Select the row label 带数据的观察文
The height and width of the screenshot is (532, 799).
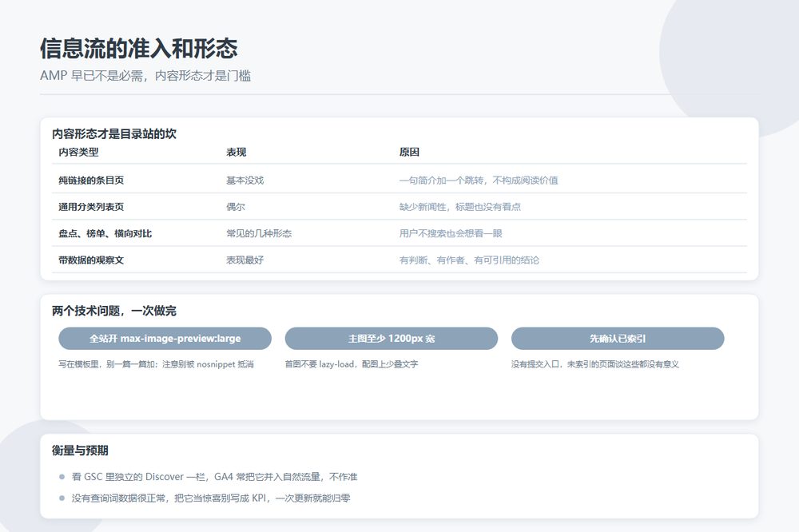pos(91,260)
